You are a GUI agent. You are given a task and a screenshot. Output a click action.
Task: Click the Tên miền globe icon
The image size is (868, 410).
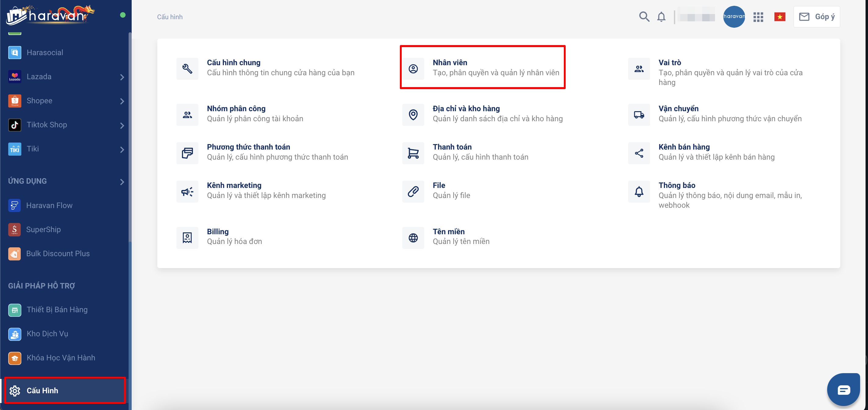(413, 238)
